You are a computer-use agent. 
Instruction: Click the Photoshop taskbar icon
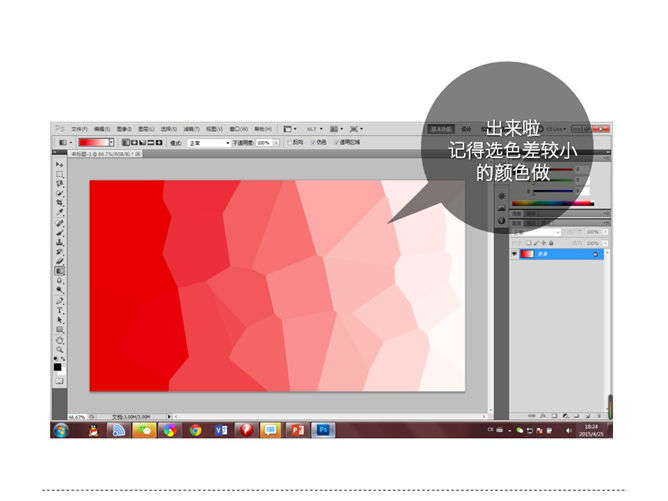pyautogui.click(x=323, y=430)
